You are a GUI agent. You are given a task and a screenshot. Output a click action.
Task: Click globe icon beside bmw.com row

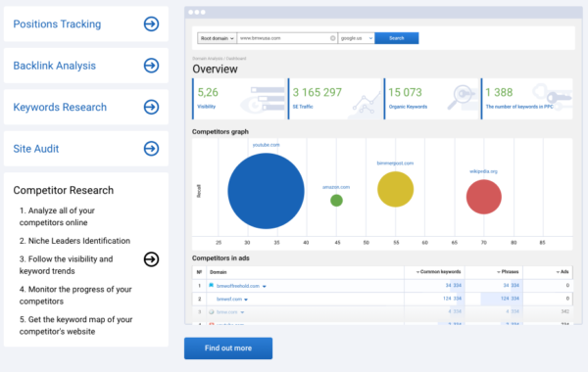[x=212, y=311]
